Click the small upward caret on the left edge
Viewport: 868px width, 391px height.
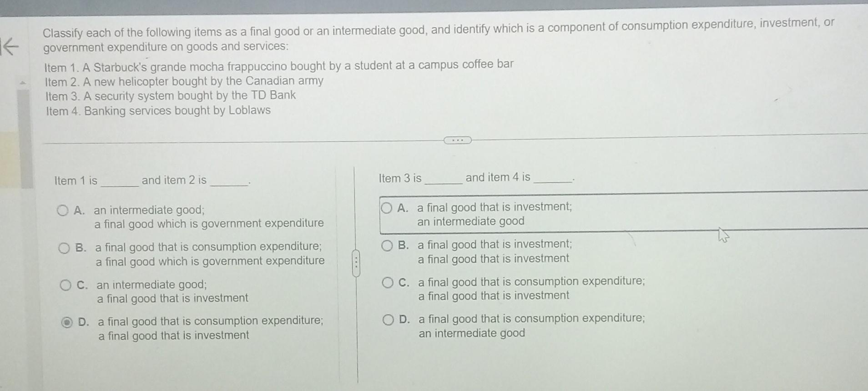22,83
